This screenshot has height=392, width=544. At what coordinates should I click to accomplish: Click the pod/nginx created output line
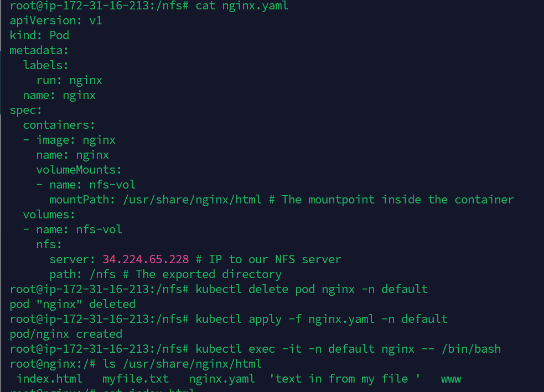point(66,334)
